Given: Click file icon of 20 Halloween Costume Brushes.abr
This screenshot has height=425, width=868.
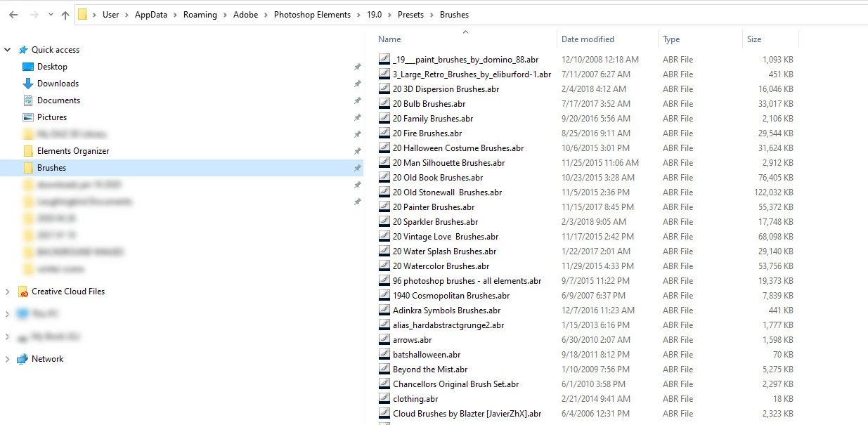Looking at the screenshot, I should [x=384, y=148].
